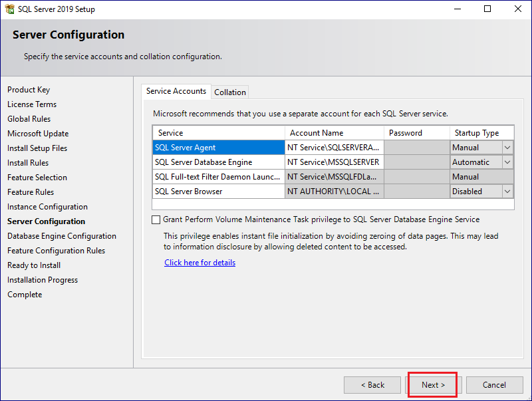
Task: Edit account name NT Service\SQLSERVERA...
Action: 334,148
